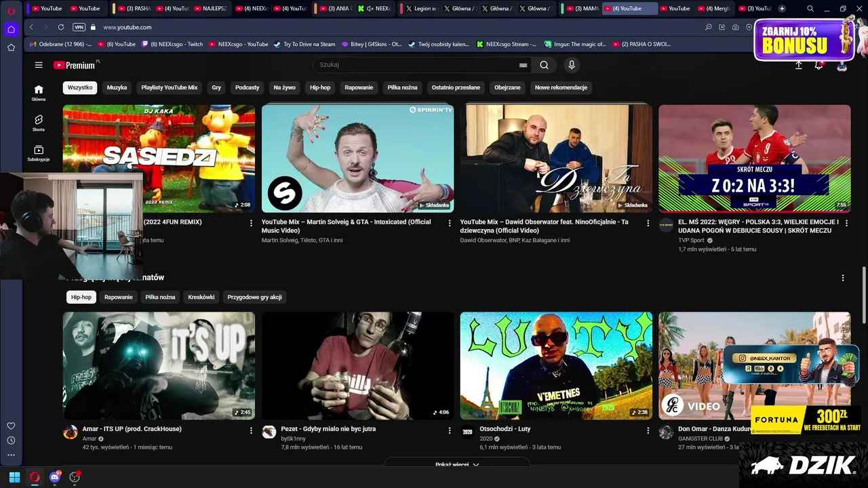Select the Muzyka filter chip
The width and height of the screenshot is (868, 488).
[117, 87]
